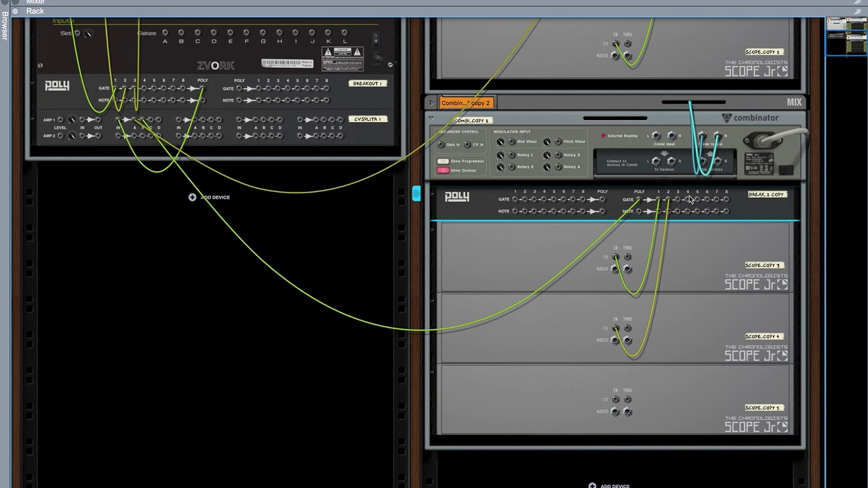Open the Browser side panel

[x=4, y=26]
